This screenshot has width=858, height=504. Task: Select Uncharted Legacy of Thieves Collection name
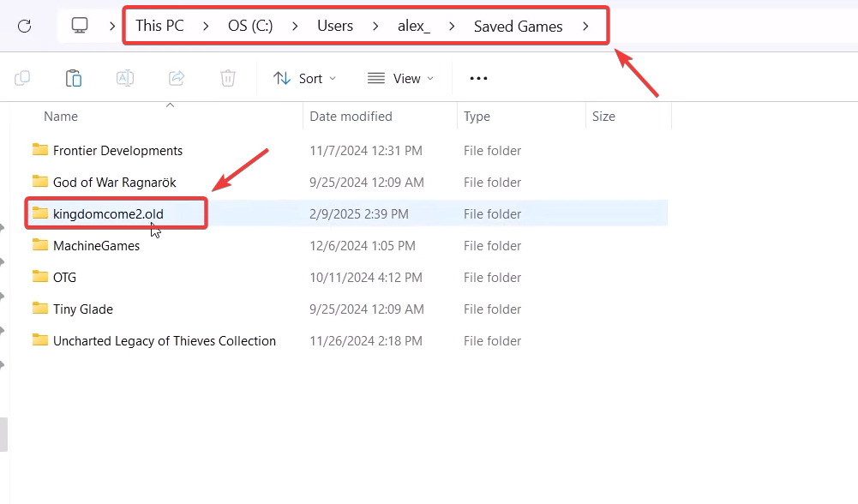point(165,341)
